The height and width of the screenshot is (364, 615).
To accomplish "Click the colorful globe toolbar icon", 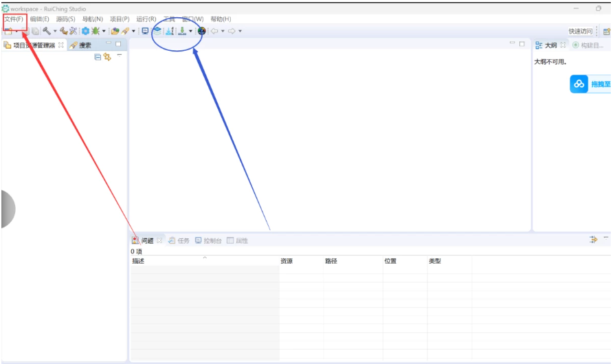I will 201,31.
